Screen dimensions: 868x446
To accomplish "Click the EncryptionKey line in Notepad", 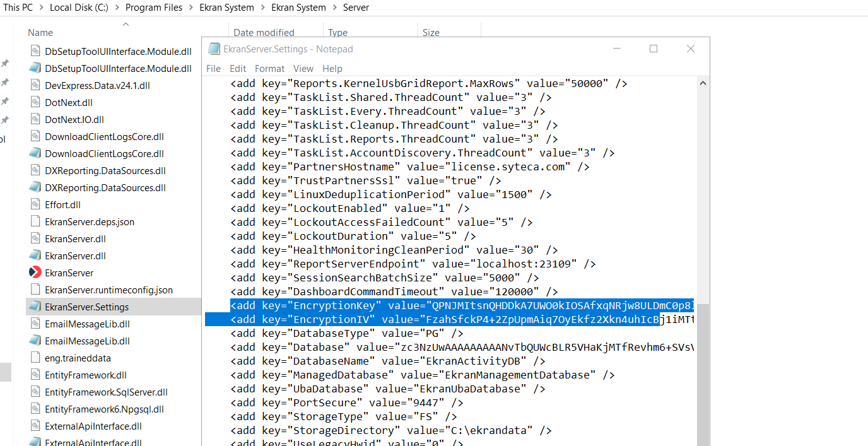I will (462, 305).
